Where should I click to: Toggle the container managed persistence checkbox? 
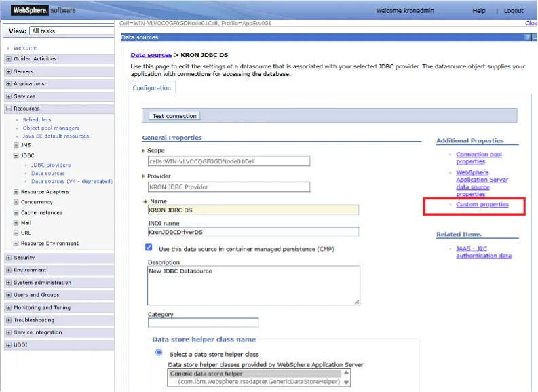click(x=149, y=248)
